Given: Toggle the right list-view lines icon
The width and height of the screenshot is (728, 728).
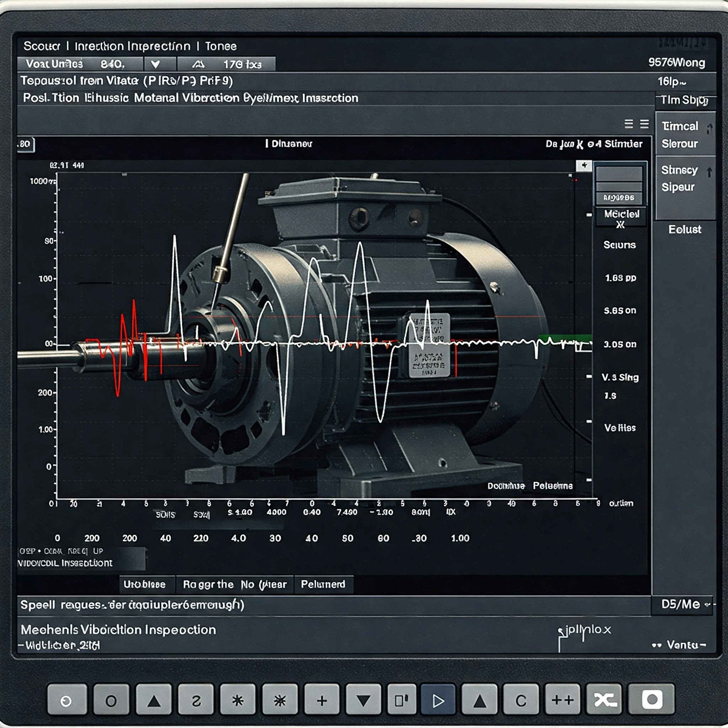Looking at the screenshot, I should [644, 124].
